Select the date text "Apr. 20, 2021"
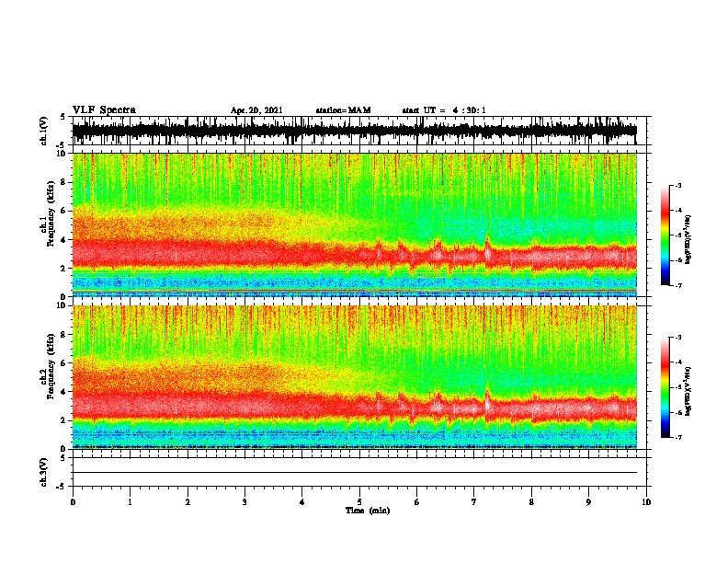 [x=256, y=110]
